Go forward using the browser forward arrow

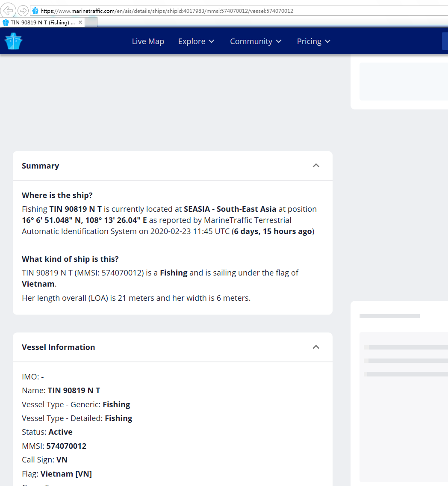[23, 11]
